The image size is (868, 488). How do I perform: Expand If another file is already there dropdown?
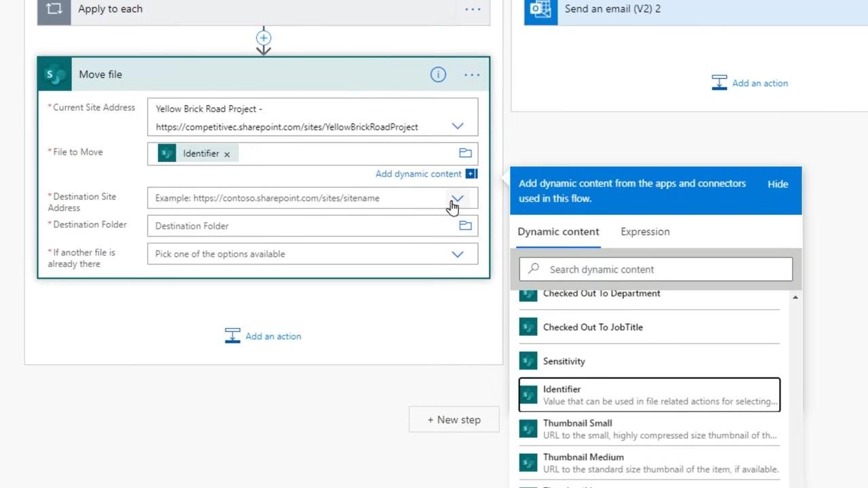point(458,254)
